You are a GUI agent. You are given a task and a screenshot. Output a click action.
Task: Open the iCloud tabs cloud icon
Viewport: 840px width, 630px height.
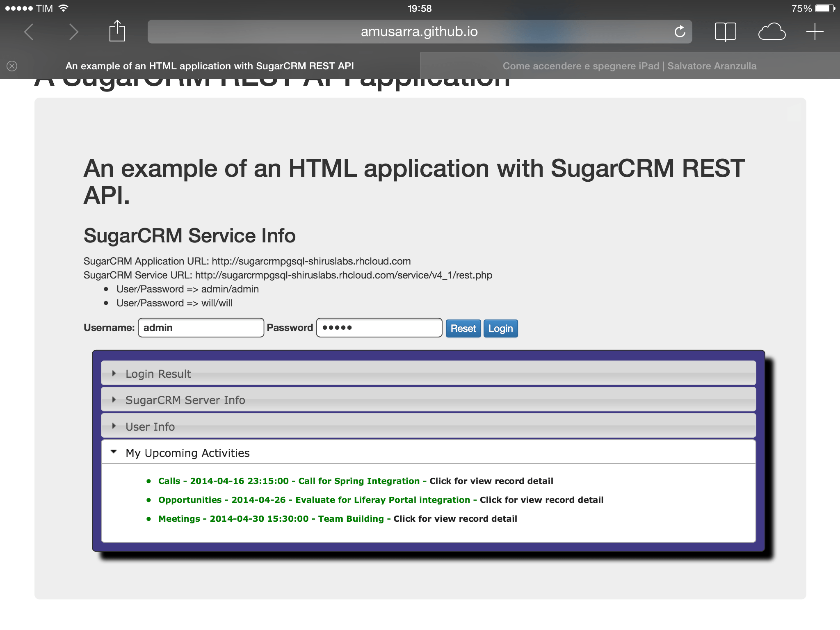[x=772, y=32]
